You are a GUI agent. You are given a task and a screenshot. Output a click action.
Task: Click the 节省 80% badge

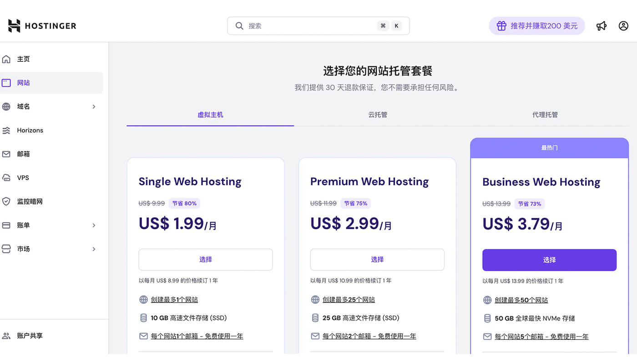(x=184, y=203)
